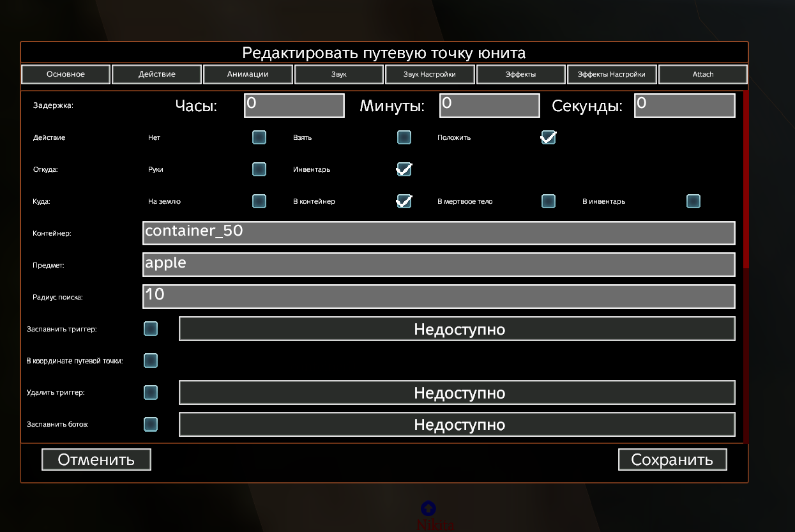Open the 'Недоступно' selector for Заспавнить триггер
The width and height of the screenshot is (795, 532).
457,329
